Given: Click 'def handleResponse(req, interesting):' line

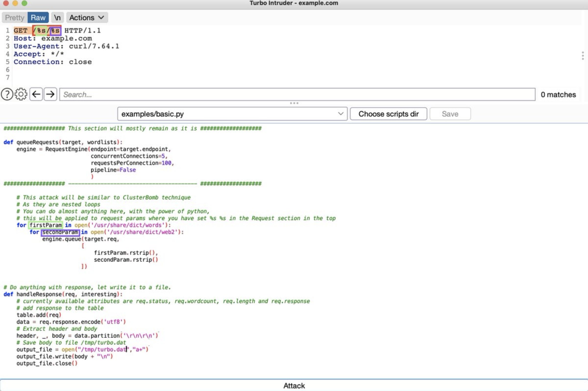Looking at the screenshot, I should 63,294.
